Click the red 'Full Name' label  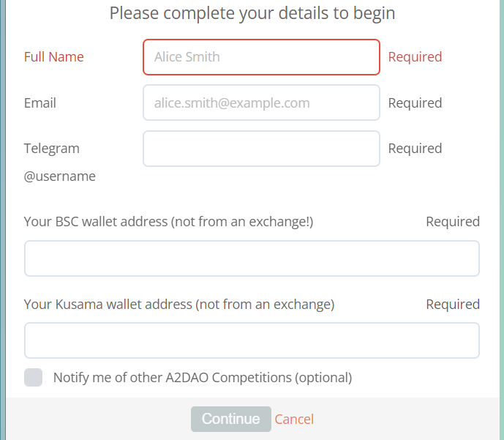[x=54, y=57]
